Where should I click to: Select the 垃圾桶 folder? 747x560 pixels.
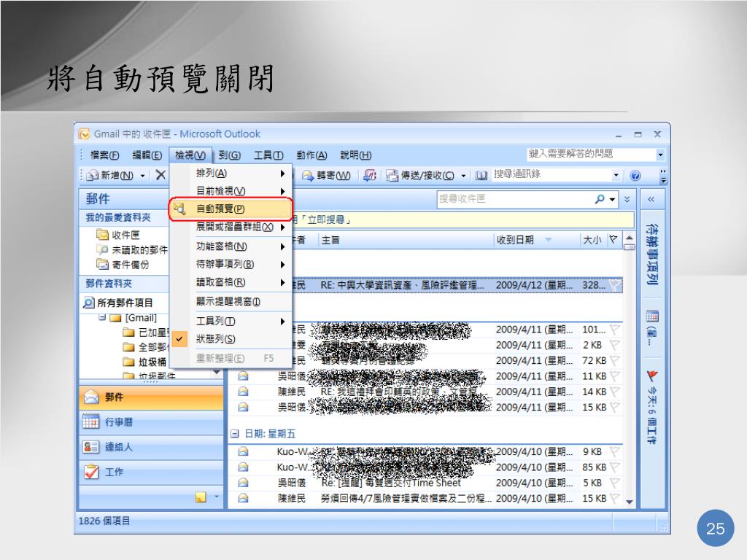pyautogui.click(x=145, y=362)
